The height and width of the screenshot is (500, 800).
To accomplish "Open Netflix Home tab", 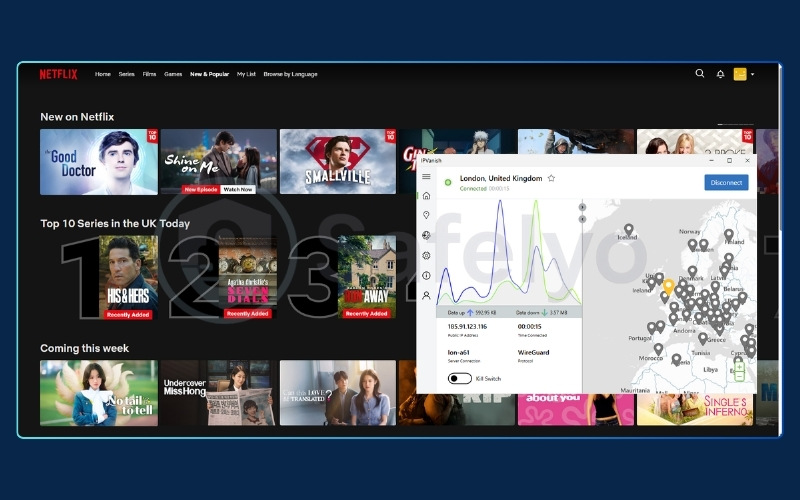I will coord(103,74).
